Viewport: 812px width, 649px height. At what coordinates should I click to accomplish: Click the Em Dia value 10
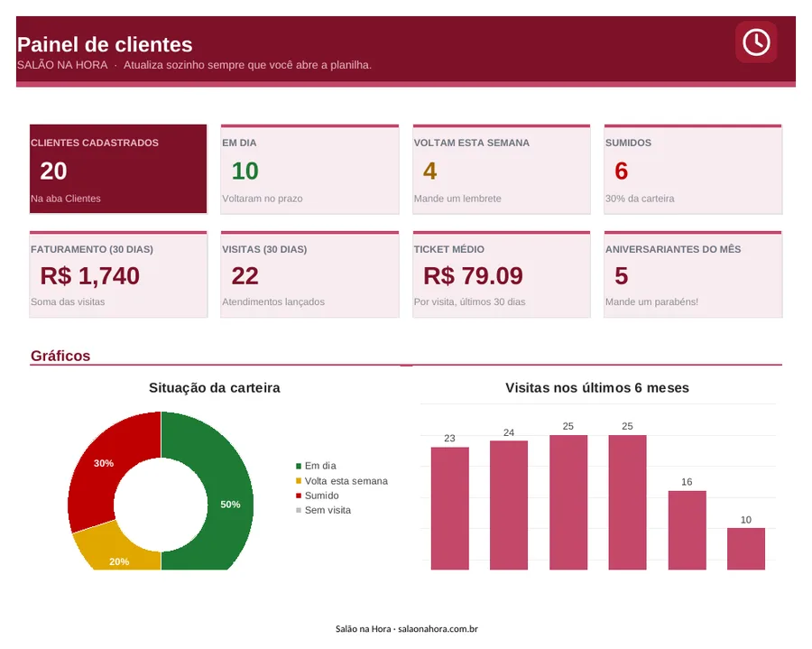(245, 171)
